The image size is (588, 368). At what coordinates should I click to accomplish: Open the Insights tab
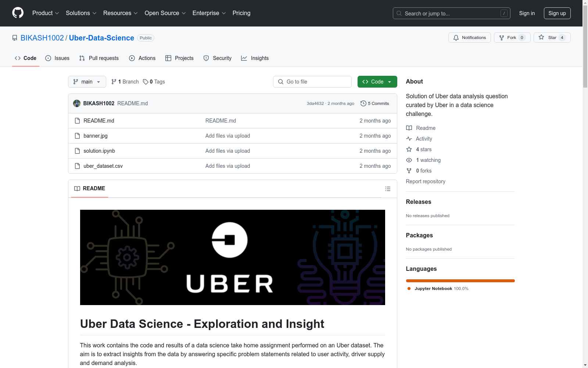(x=255, y=58)
